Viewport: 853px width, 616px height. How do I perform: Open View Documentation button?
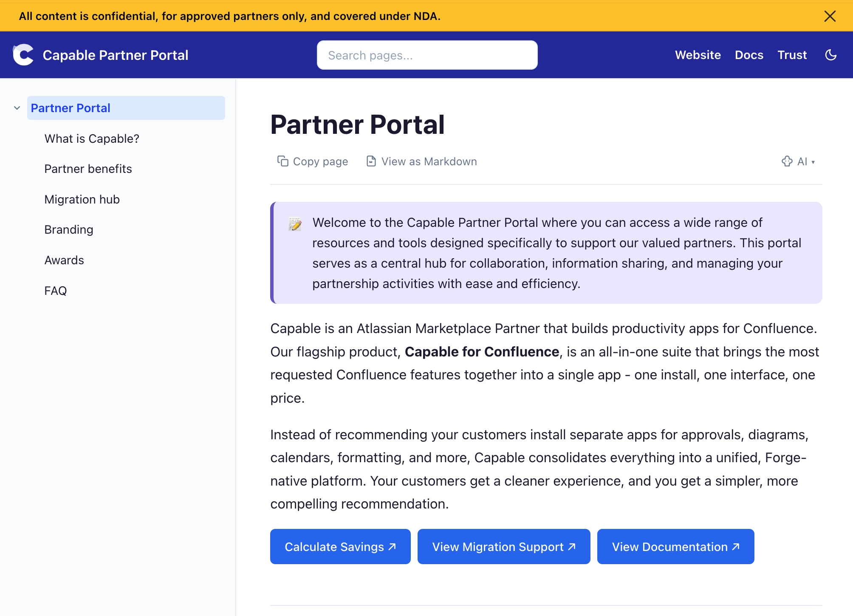(x=675, y=547)
